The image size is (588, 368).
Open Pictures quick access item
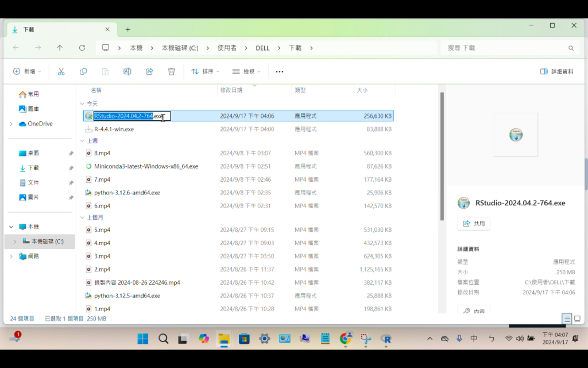[x=29, y=197]
